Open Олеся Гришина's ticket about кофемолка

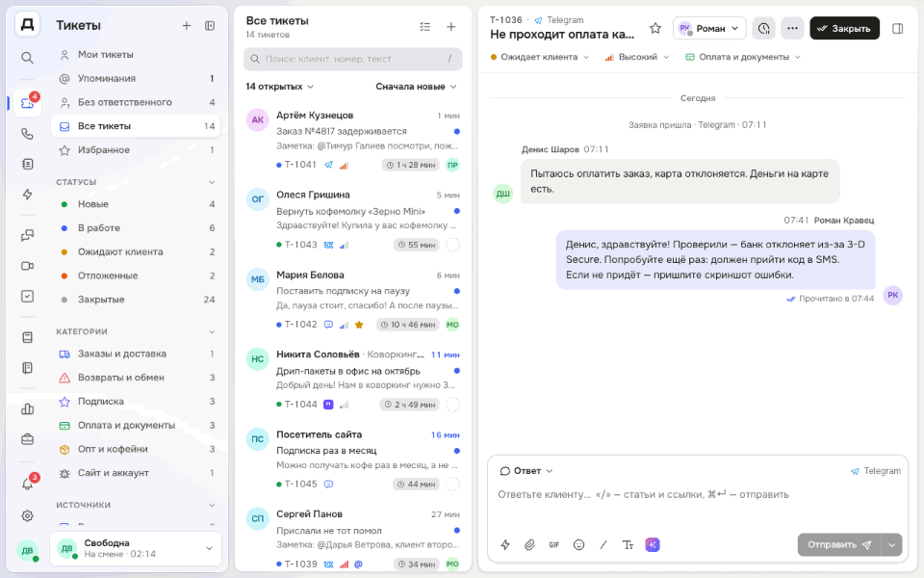tap(353, 220)
